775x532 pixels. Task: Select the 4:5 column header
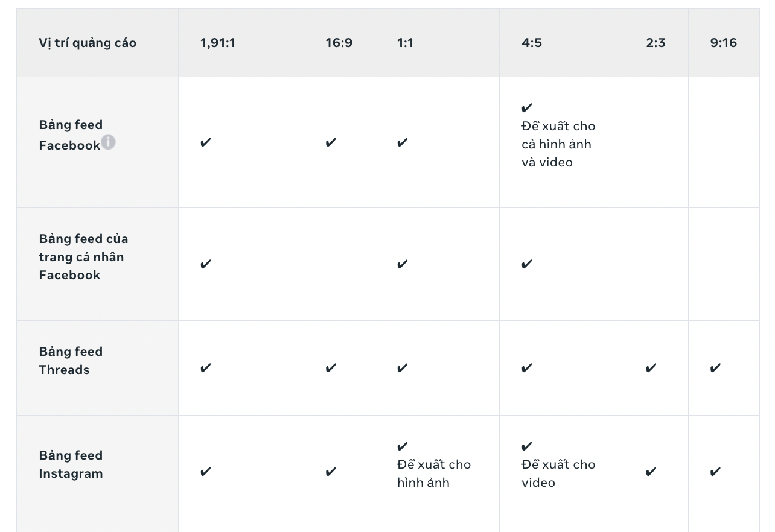coord(532,43)
